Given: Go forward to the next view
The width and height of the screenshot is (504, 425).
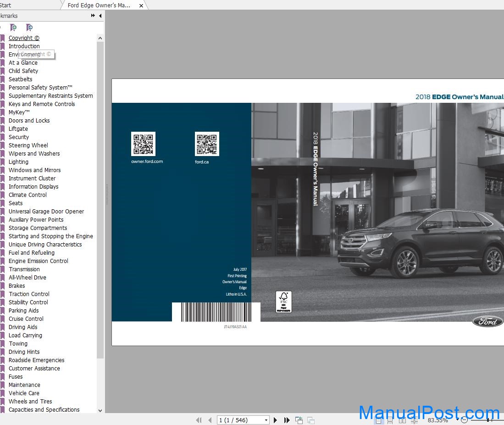Looking at the screenshot, I should tap(311, 420).
